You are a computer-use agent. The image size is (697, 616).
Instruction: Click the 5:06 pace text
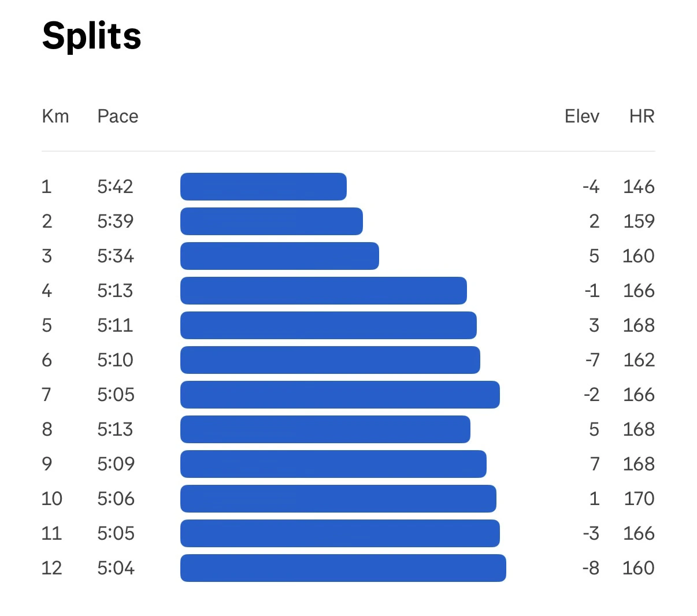(116, 499)
